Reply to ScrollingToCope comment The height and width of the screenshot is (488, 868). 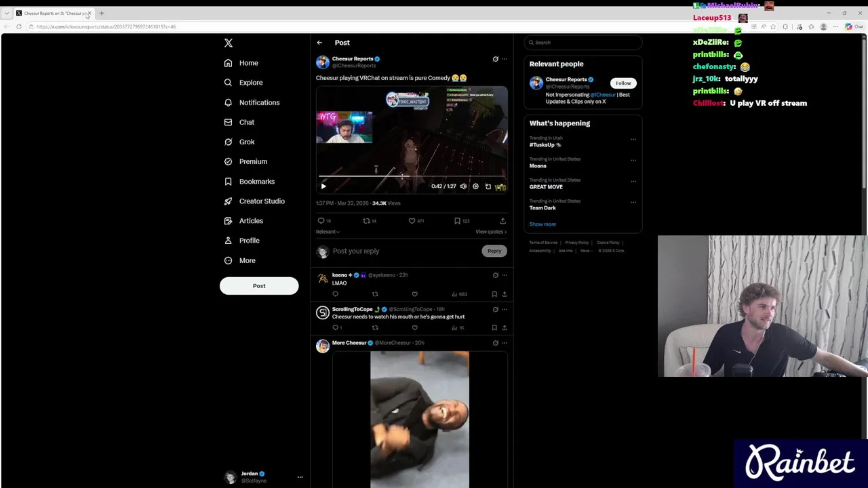tap(335, 327)
